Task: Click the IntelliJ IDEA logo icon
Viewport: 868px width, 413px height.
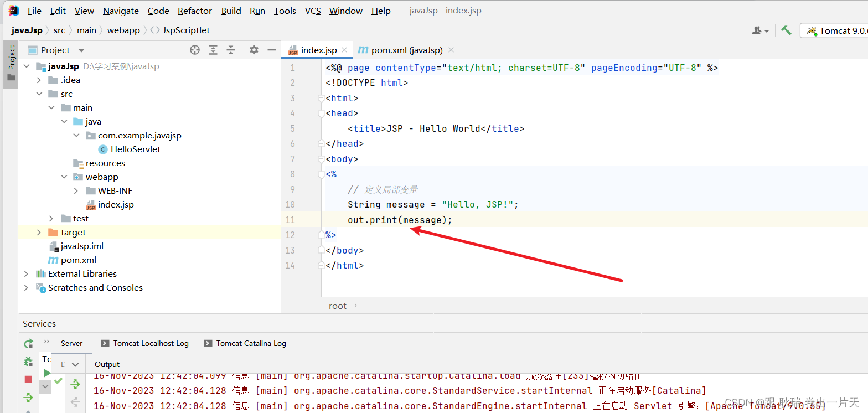Action: (x=14, y=11)
